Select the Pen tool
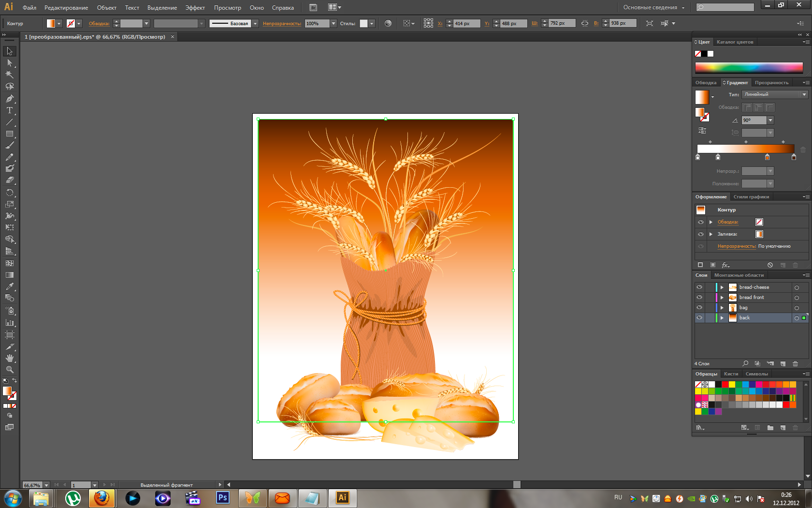Image resolution: width=812 pixels, height=508 pixels. click(9, 99)
